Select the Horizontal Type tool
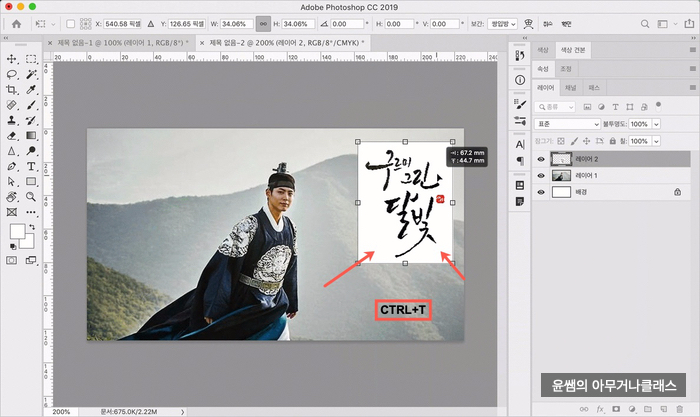 [x=31, y=167]
